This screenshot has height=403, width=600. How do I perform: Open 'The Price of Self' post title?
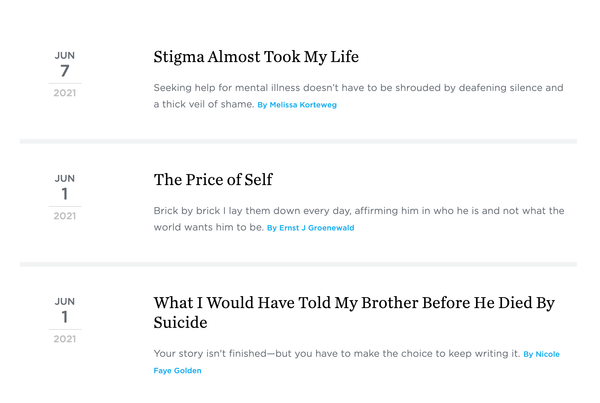coord(213,180)
